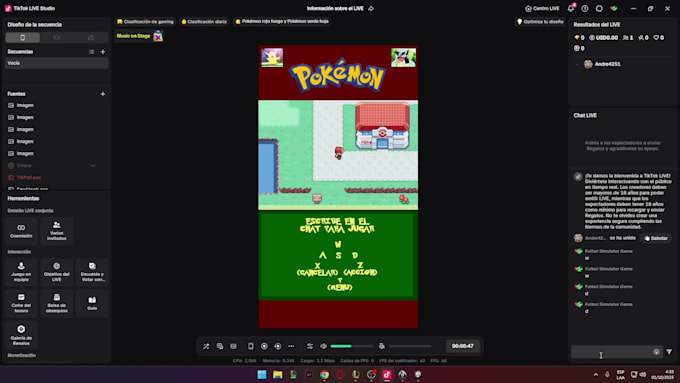The width and height of the screenshot is (680, 383).
Task: Open the Coemisión tool
Action: click(21, 231)
